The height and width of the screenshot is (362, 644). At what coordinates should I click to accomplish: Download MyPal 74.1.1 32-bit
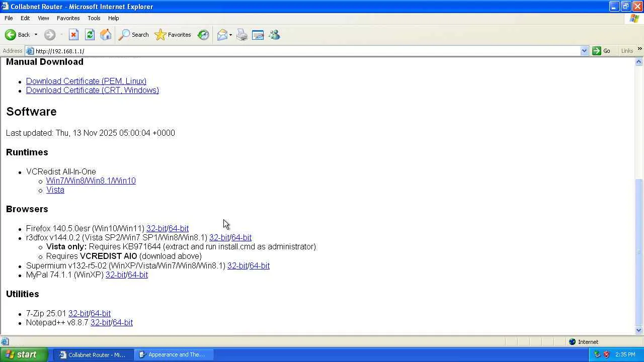(116, 275)
